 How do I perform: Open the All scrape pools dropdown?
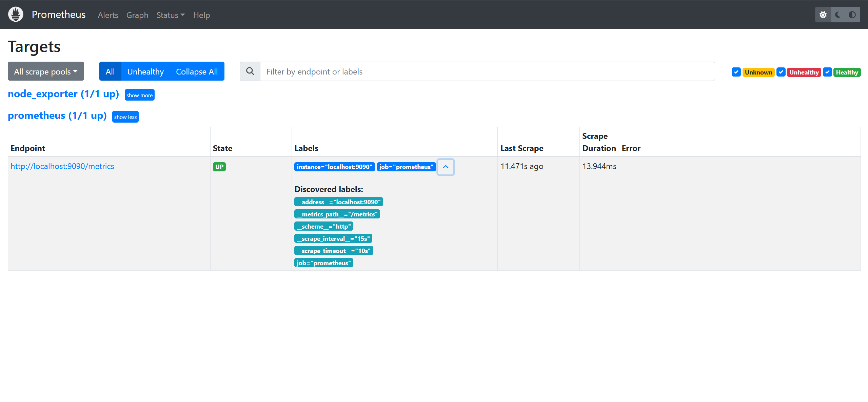tap(46, 71)
